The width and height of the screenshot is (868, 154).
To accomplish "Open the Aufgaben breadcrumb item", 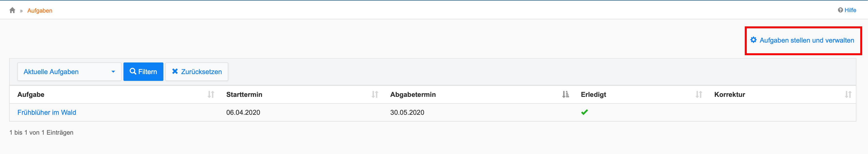I will point(40,11).
